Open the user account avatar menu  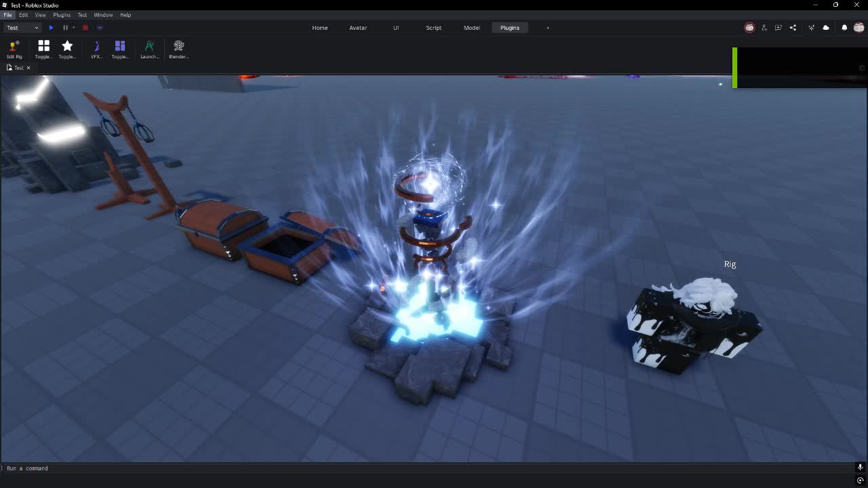coord(859,28)
